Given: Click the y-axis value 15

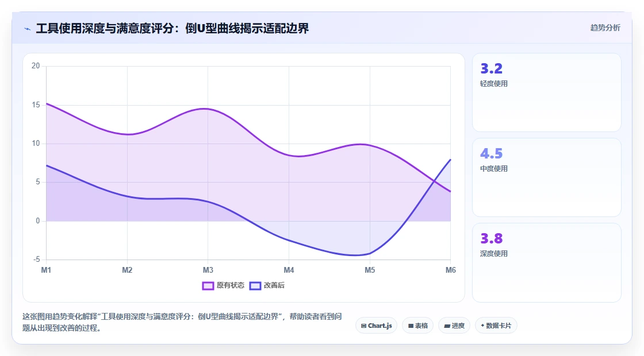Looking at the screenshot, I should click(36, 105).
